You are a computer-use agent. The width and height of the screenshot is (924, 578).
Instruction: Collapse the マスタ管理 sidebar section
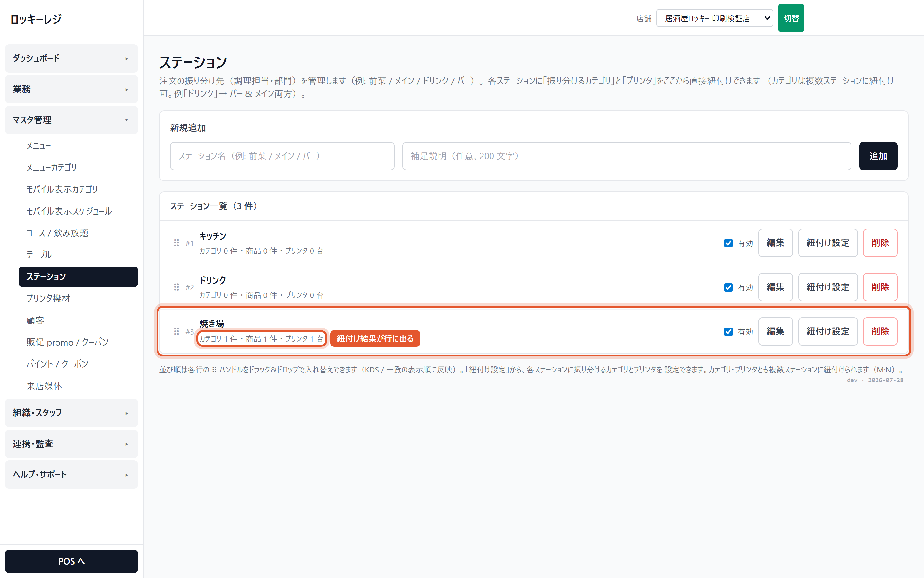click(72, 120)
